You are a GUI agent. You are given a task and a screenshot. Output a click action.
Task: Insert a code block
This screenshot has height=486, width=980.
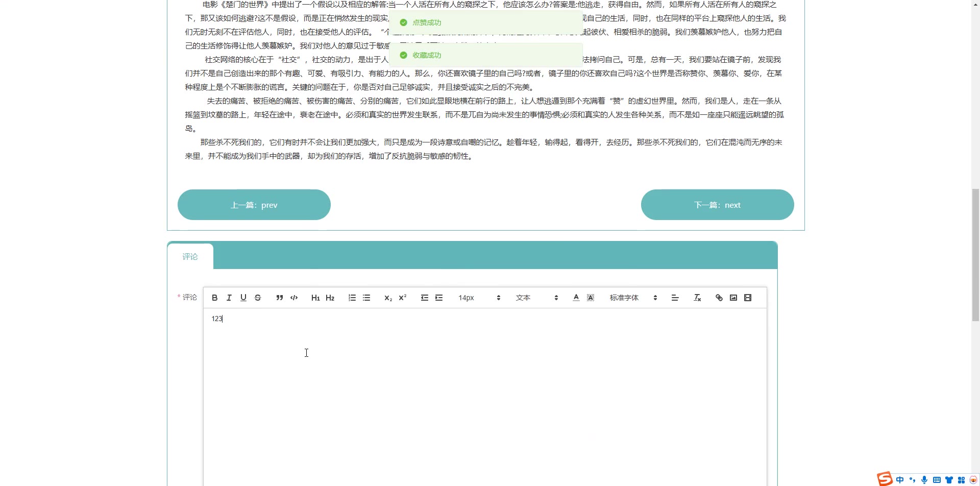click(294, 298)
